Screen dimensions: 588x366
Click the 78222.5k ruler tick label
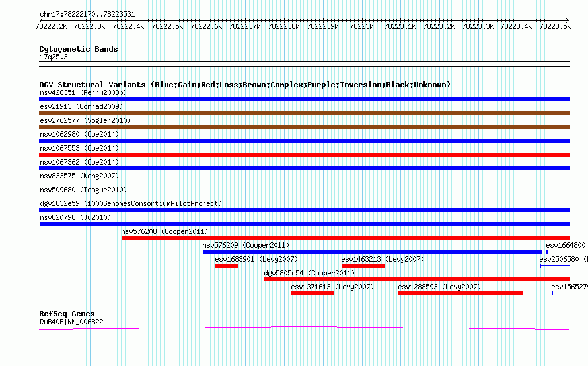tap(167, 26)
